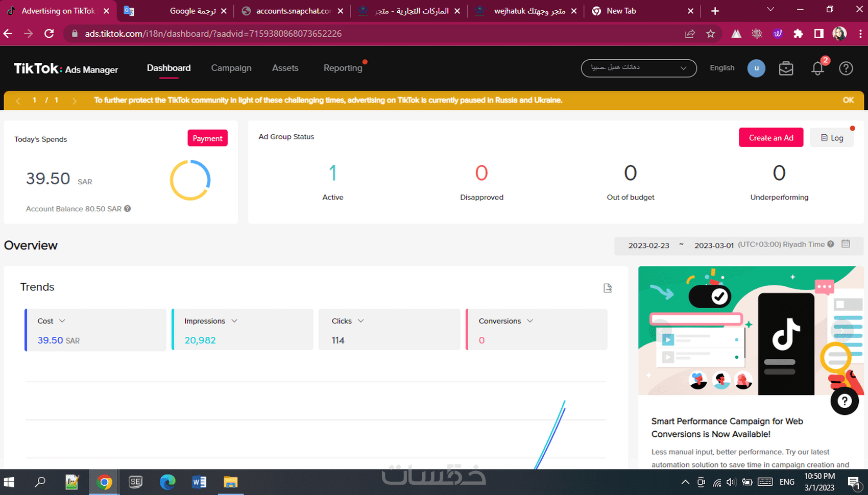Open the floating black help bubble
The height and width of the screenshot is (495, 868).
click(x=845, y=401)
